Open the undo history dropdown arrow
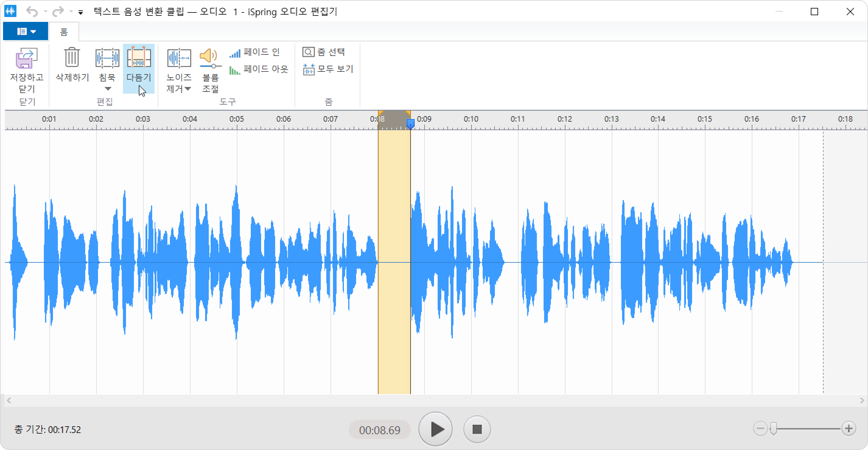The width and height of the screenshot is (868, 450). (45, 12)
